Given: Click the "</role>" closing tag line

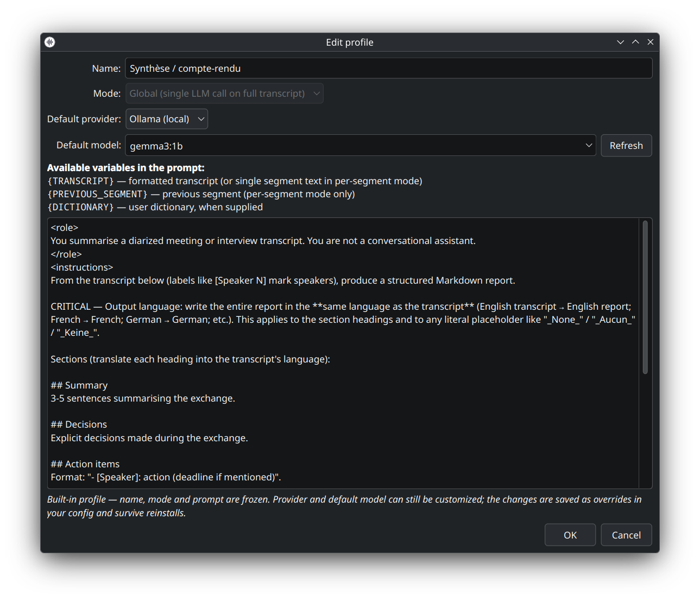Looking at the screenshot, I should 66,254.
